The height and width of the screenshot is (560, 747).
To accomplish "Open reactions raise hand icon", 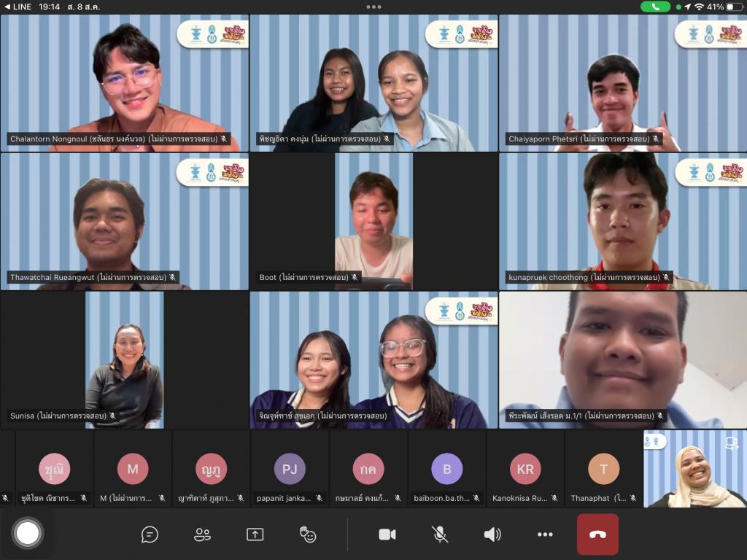I will [x=307, y=534].
